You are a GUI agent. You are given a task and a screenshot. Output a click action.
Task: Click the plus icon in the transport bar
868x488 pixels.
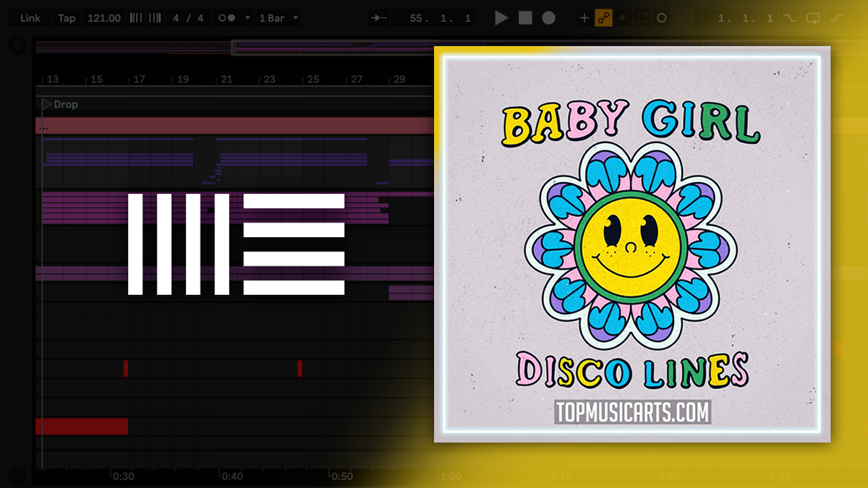pyautogui.click(x=584, y=17)
